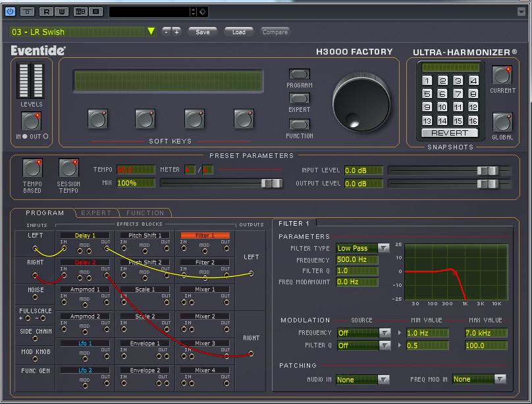Toggle the Session Tempo button

(68, 168)
